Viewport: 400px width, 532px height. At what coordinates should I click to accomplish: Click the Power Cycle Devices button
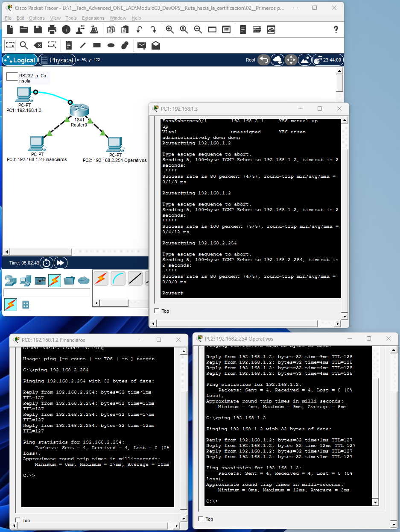pyautogui.click(x=47, y=263)
